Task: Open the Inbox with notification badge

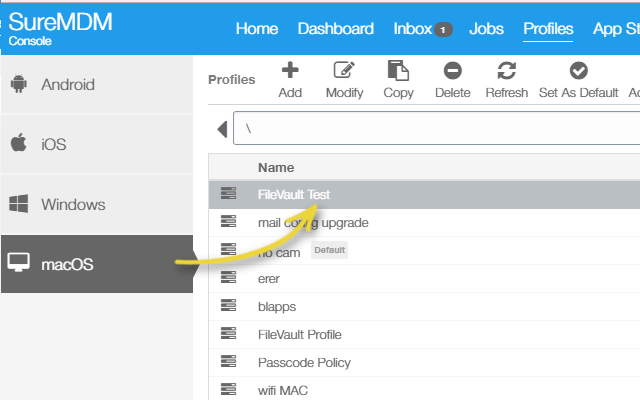Action: (422, 29)
